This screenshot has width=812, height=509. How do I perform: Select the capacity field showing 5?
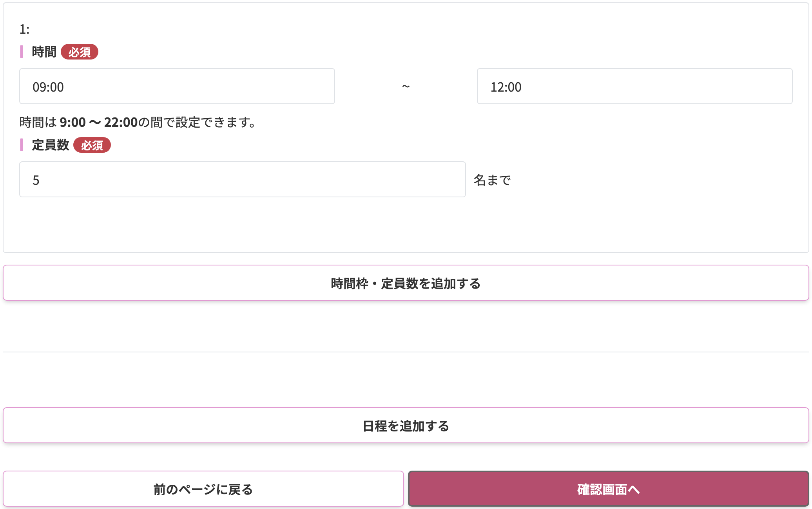coord(242,179)
